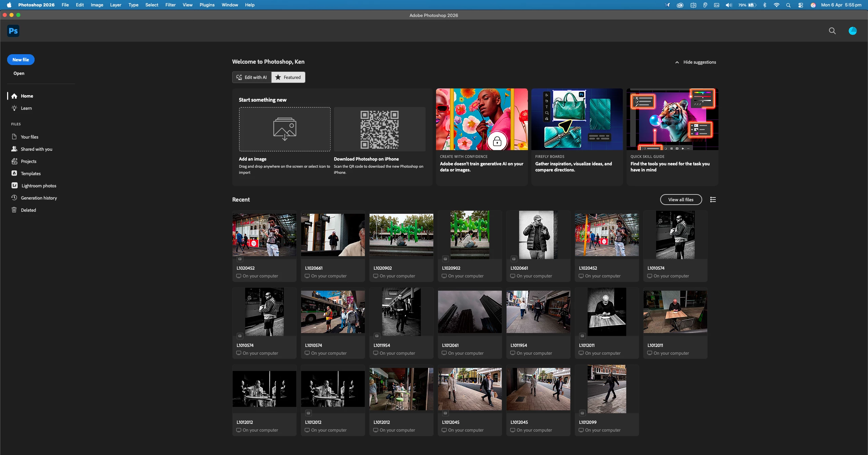Screen dimensions: 868x455
Task: Click the New file button
Action: click(21, 60)
